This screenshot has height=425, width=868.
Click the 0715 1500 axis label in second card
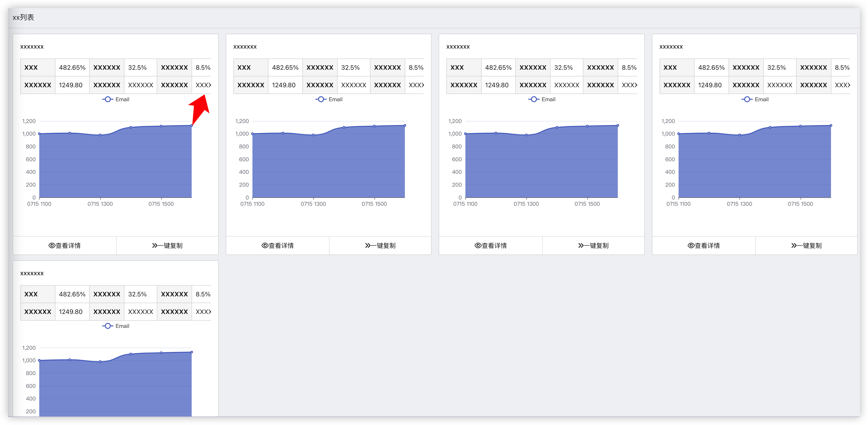pyautogui.click(x=374, y=204)
